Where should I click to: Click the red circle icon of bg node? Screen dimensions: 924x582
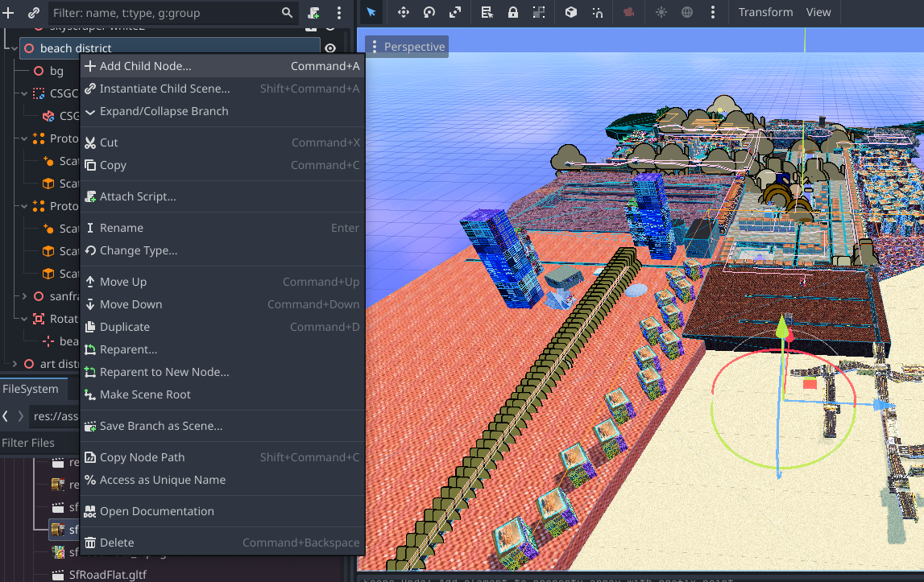pyautogui.click(x=39, y=71)
